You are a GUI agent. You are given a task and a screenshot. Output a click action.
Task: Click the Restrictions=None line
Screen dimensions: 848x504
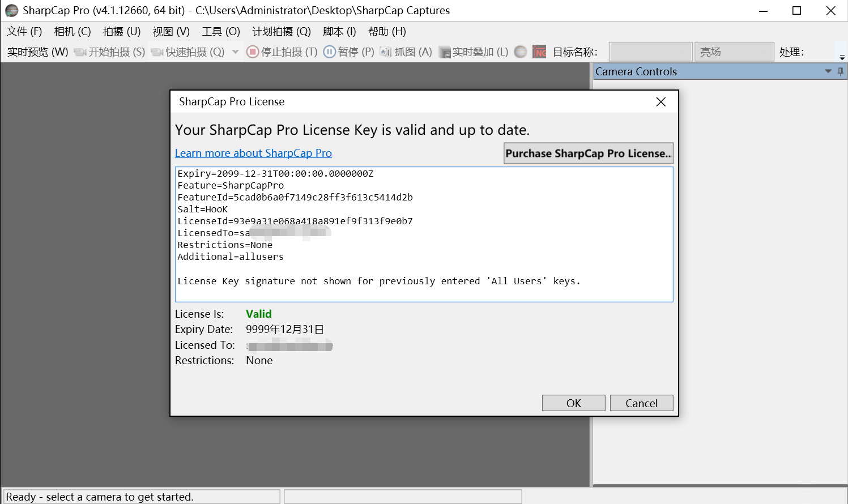(225, 245)
